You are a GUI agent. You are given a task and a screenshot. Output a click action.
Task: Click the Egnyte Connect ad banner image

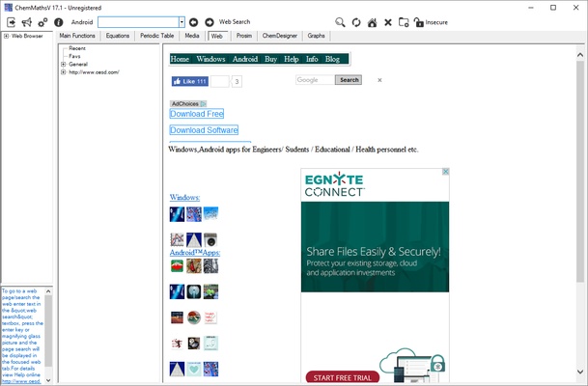pyautogui.click(x=375, y=276)
